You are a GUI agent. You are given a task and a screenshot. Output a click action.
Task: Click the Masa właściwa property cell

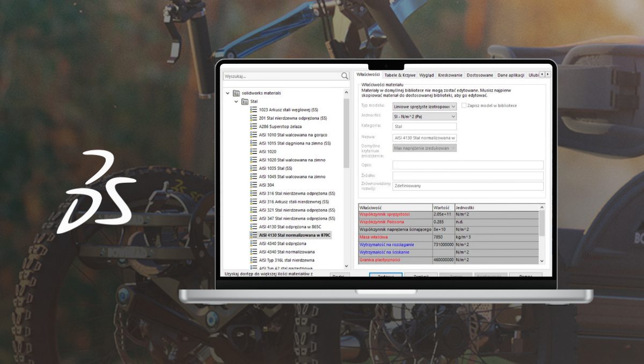[x=395, y=237]
